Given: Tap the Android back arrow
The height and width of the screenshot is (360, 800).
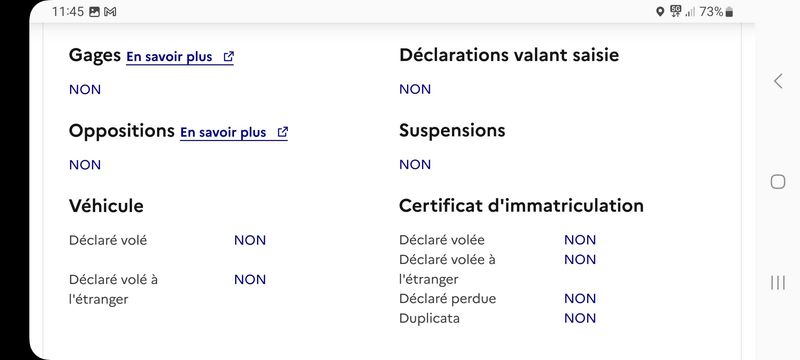Looking at the screenshot, I should (x=778, y=81).
